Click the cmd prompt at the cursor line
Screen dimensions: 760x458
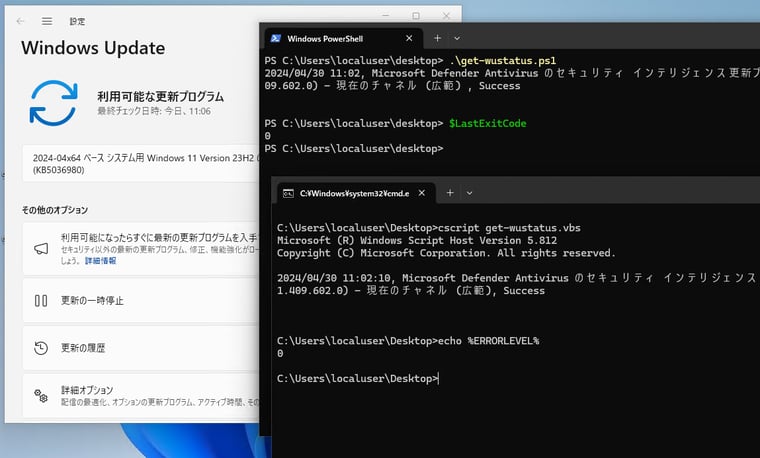coord(358,379)
